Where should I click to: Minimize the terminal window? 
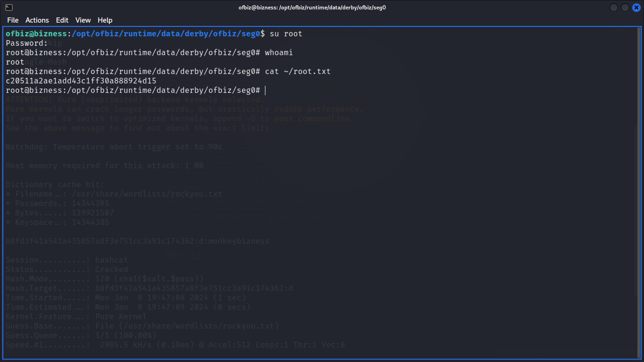pyautogui.click(x=614, y=8)
